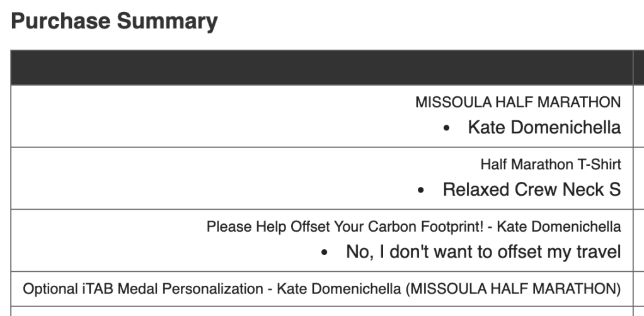Viewport: 644px width, 316px height.
Task: Click the right column cell beside Relaxed Crew Neck S
Action: 639,178
